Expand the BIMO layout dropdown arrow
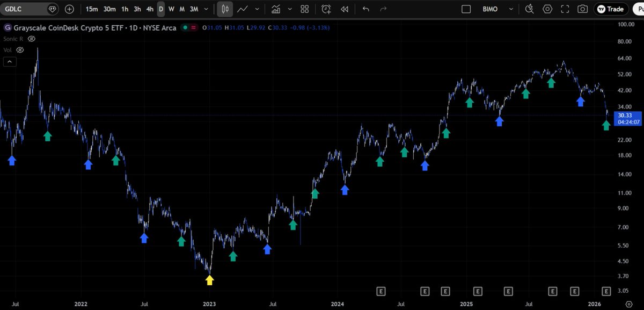The image size is (644, 310). 511,9
